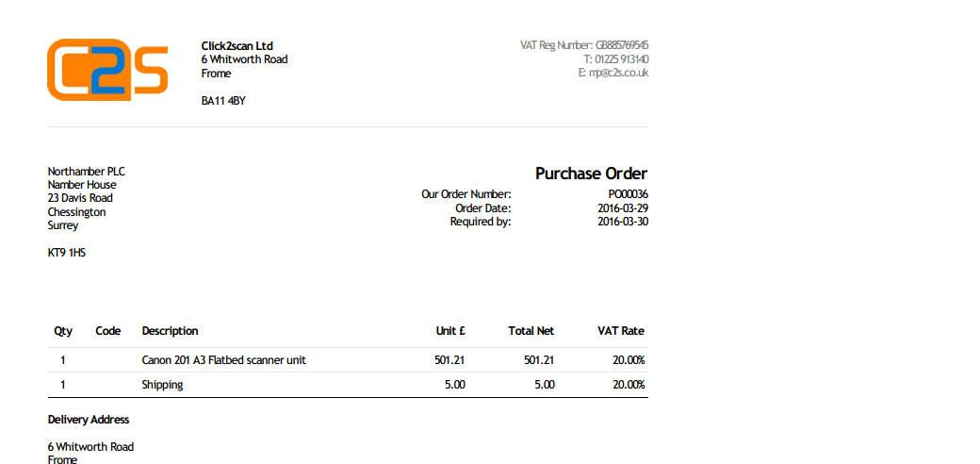Click the KT9 1HS postcode
This screenshot has width=980, height=464.
pyautogui.click(x=67, y=254)
